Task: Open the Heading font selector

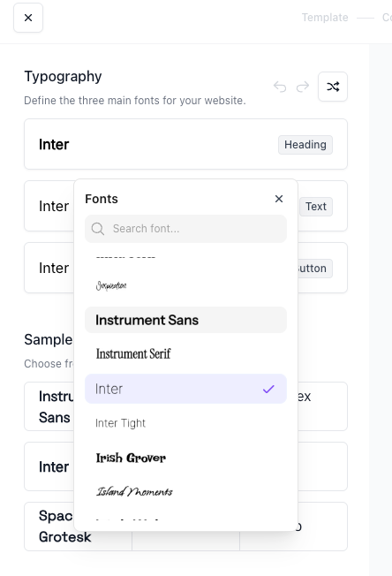Action: click(x=185, y=144)
